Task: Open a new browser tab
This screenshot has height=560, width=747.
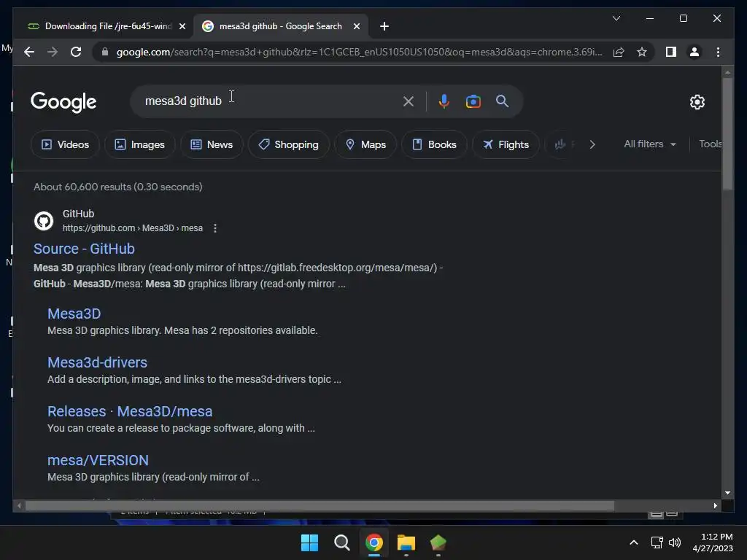Action: [x=384, y=26]
